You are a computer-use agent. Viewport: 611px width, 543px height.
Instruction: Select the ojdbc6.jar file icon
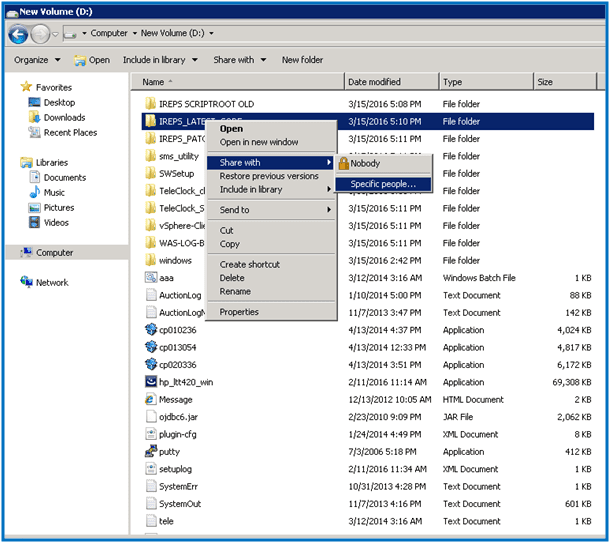(x=150, y=417)
